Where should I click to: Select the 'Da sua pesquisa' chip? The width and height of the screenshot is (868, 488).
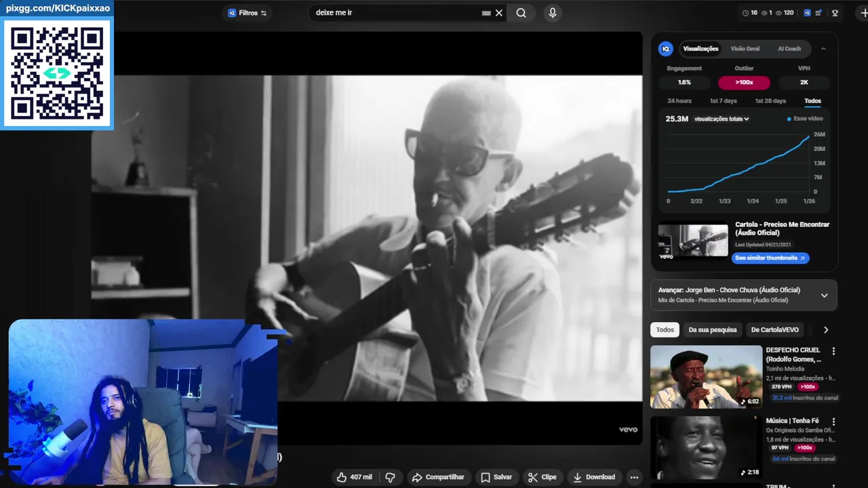[713, 330]
